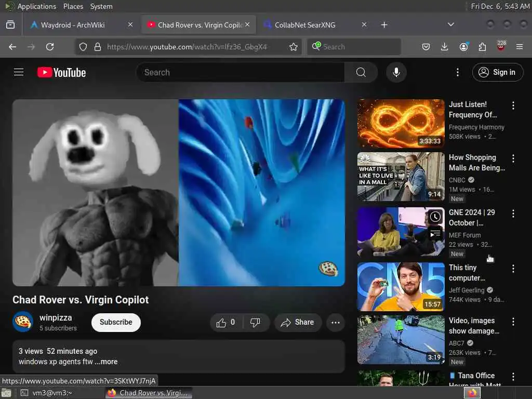Select Chad Rover vs. Virgin Copilot tab
532x399 pixels.
[199, 25]
